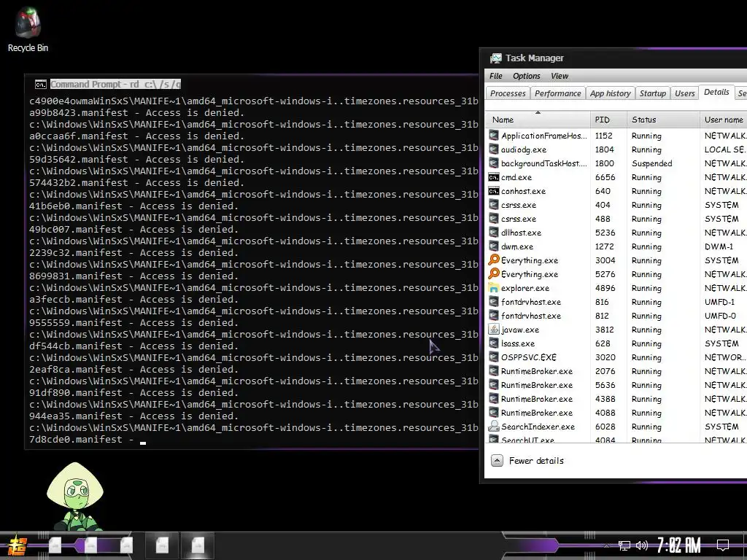Sort by the Name column header
Image resolution: width=747 pixels, height=560 pixels.
pos(538,120)
